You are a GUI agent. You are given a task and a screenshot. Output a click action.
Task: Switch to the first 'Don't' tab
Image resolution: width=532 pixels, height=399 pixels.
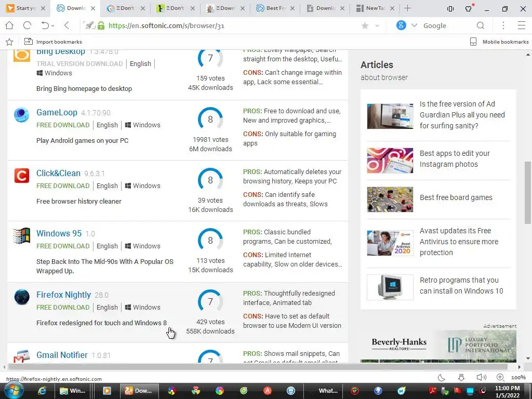pos(125,8)
